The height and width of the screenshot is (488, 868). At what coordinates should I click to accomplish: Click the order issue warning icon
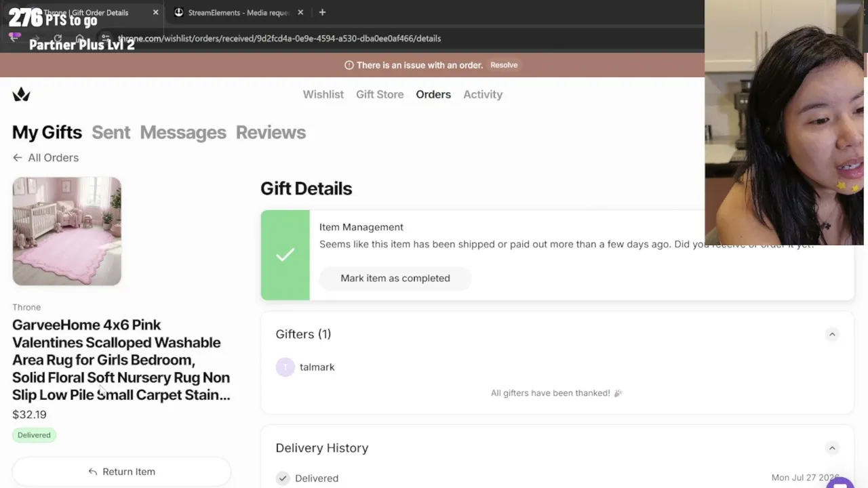(349, 65)
